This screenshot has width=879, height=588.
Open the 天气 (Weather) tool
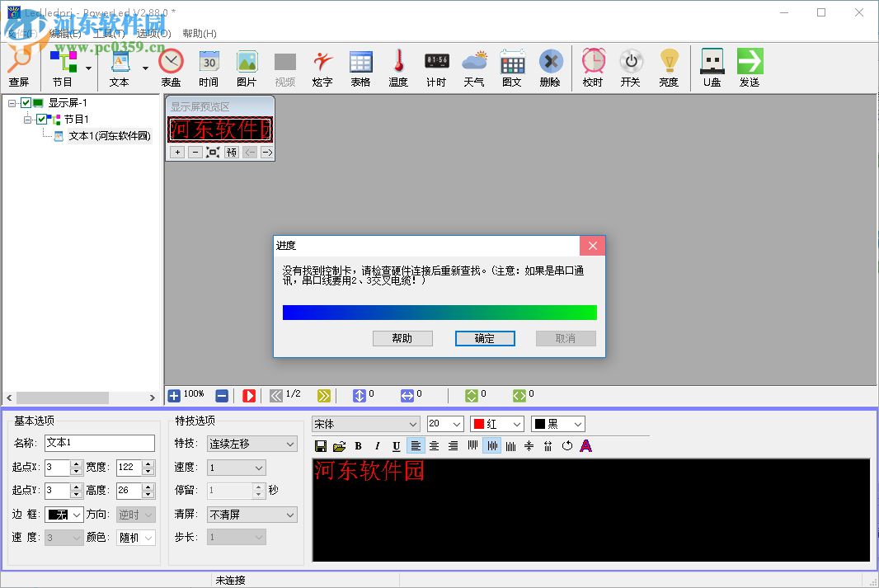pos(473,66)
